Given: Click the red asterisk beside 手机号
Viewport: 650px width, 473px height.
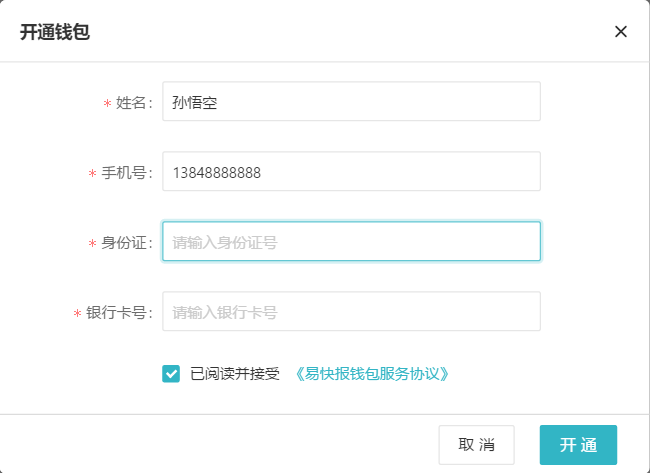Looking at the screenshot, I should tap(92, 173).
